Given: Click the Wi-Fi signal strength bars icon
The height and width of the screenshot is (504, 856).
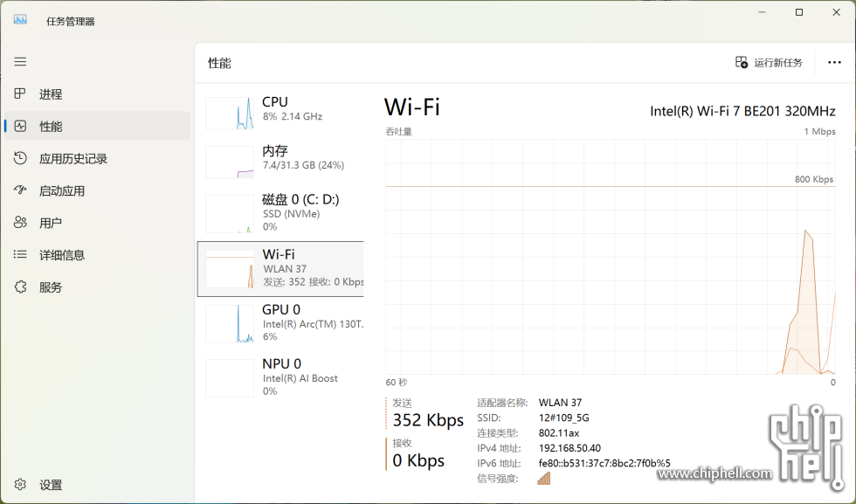Looking at the screenshot, I should 543,479.
